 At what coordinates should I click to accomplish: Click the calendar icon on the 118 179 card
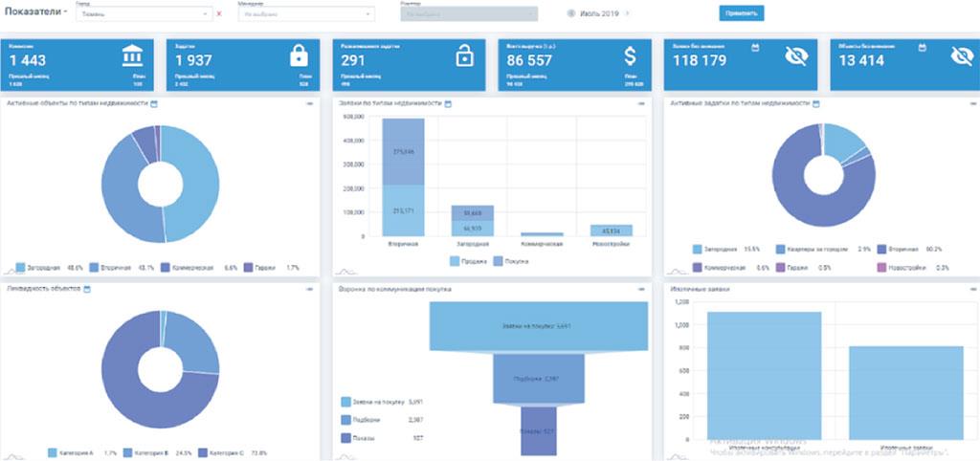click(756, 46)
